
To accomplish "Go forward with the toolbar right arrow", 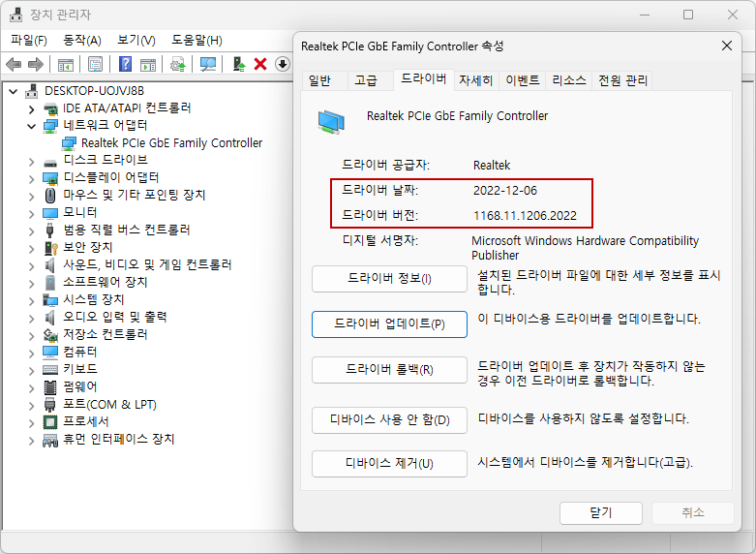I will pyautogui.click(x=36, y=64).
